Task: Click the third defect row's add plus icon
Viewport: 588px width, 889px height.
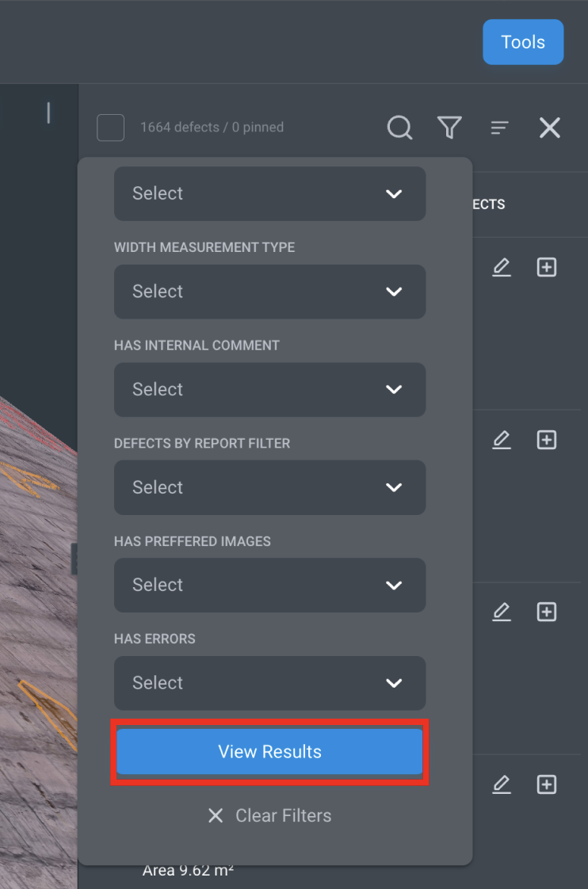Action: [547, 612]
